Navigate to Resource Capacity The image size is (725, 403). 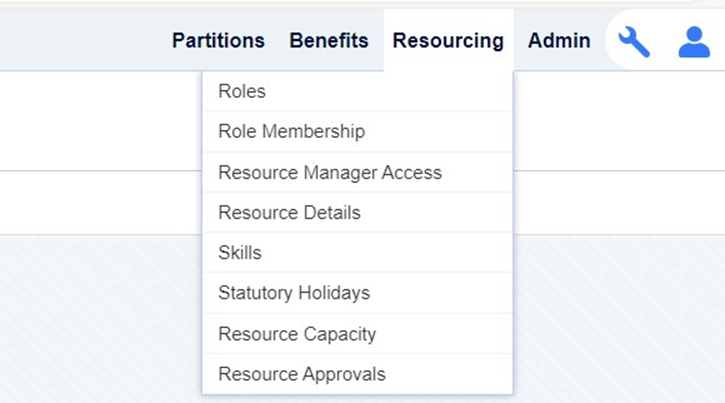[357, 334]
